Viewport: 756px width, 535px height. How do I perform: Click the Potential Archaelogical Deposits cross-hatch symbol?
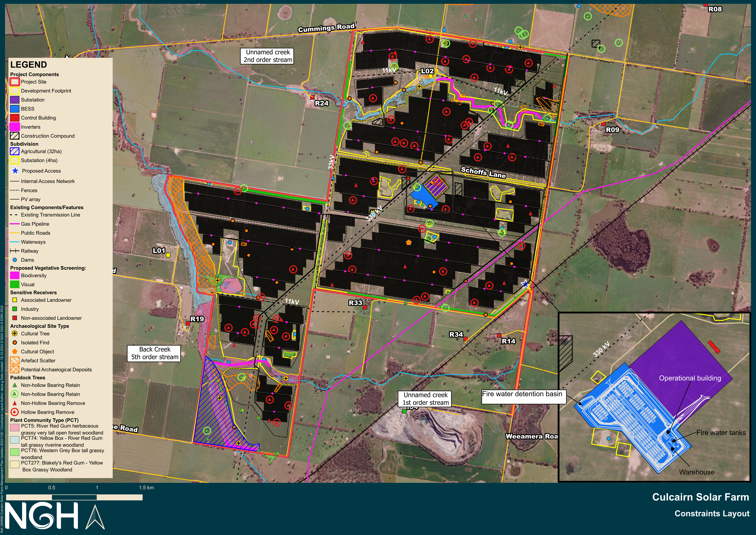14,369
